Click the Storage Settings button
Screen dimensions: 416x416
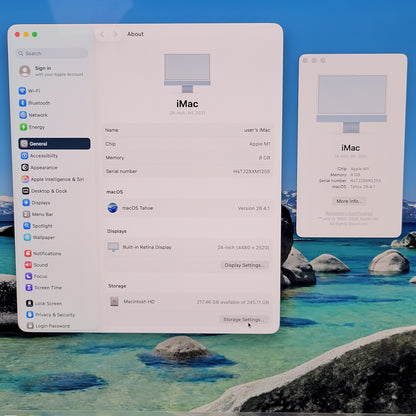(x=244, y=319)
